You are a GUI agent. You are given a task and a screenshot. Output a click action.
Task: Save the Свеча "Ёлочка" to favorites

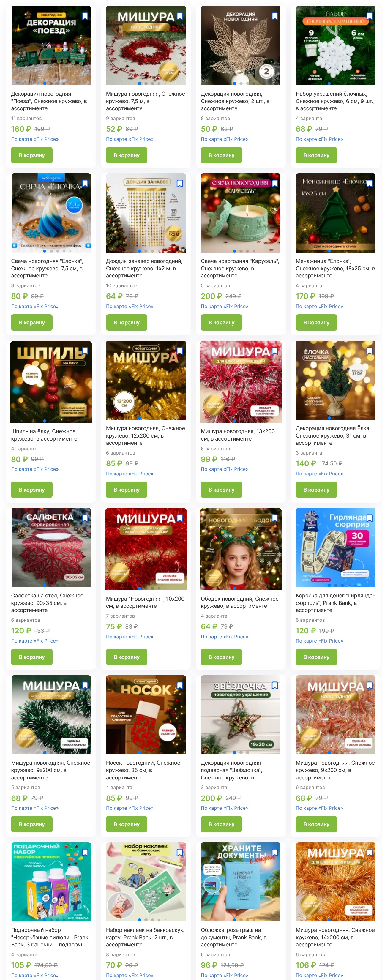pos(85,183)
